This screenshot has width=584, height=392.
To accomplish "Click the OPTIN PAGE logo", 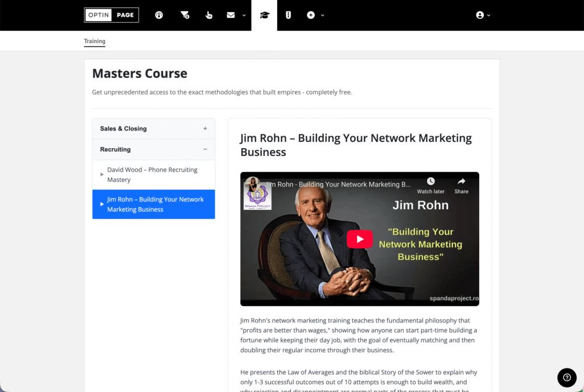I will click(111, 15).
